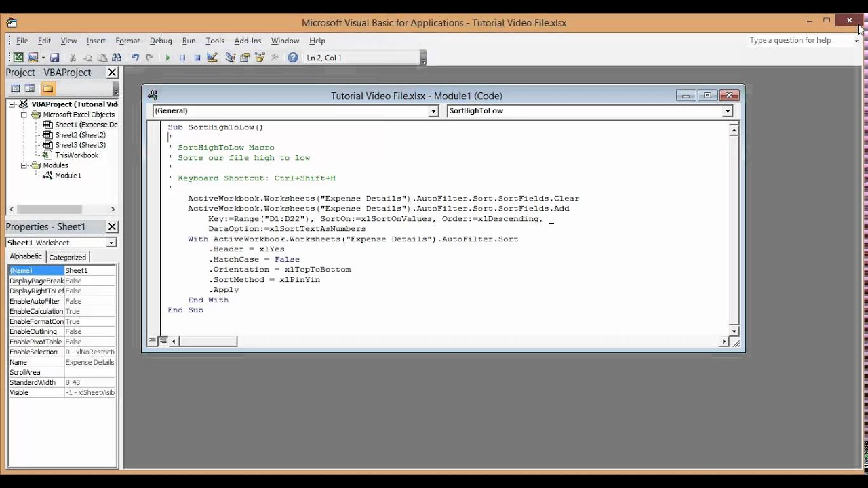868x488 pixels.
Task: Click the View Microsoft Excel toolbar icon
Action: [18, 58]
